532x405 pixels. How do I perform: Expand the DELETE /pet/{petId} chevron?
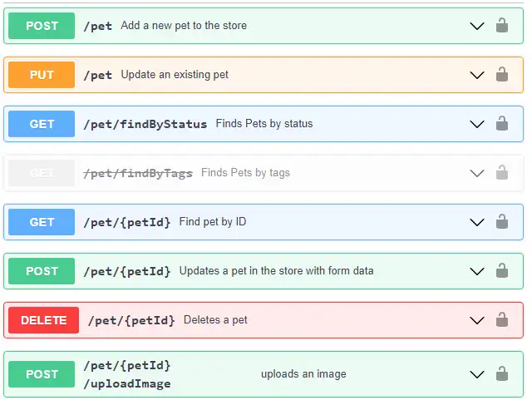click(x=477, y=320)
